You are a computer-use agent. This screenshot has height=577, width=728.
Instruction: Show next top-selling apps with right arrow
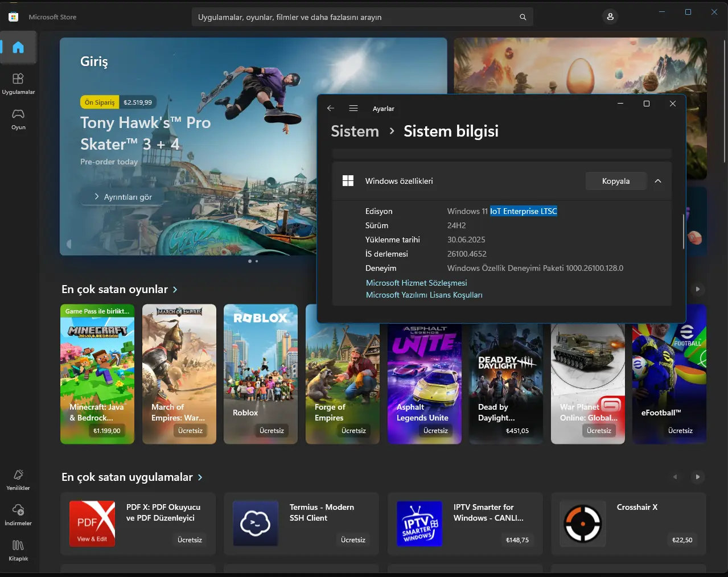(x=698, y=477)
